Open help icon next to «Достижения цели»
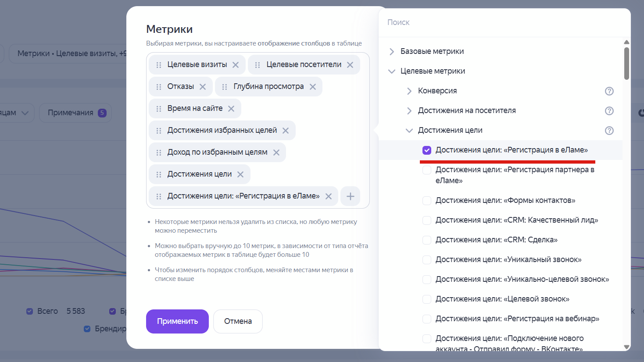644x362 pixels. pos(609,130)
